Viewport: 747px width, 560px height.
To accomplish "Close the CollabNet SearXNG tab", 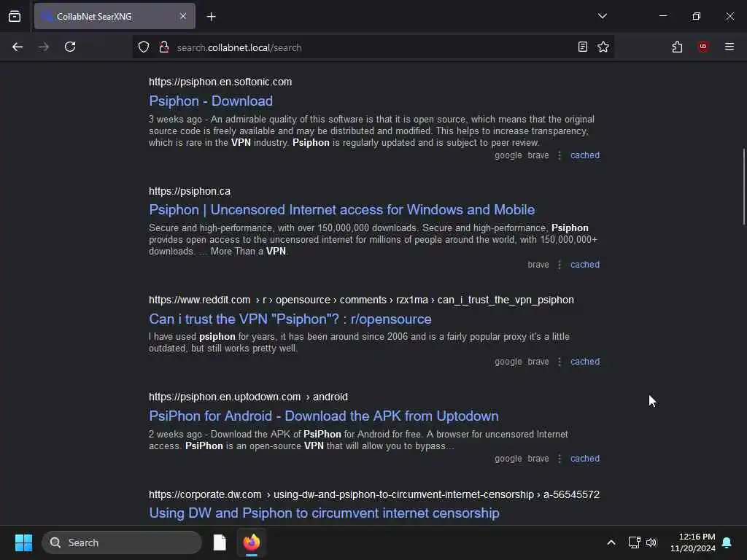I will (x=183, y=16).
